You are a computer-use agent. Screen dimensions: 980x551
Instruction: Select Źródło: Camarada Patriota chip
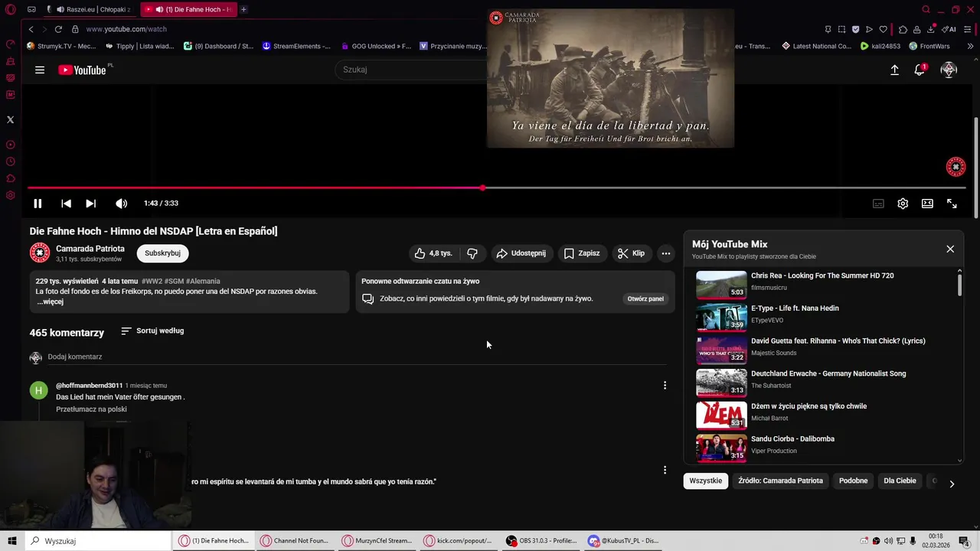coord(780,481)
